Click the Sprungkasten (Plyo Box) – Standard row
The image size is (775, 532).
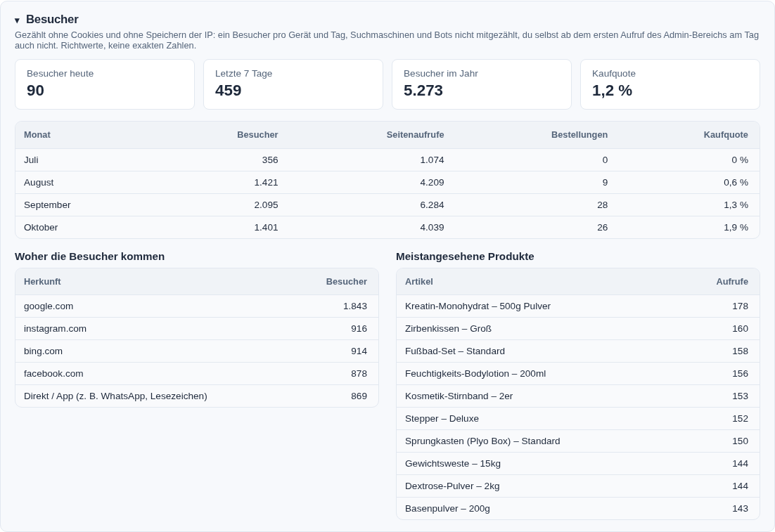click(x=578, y=441)
